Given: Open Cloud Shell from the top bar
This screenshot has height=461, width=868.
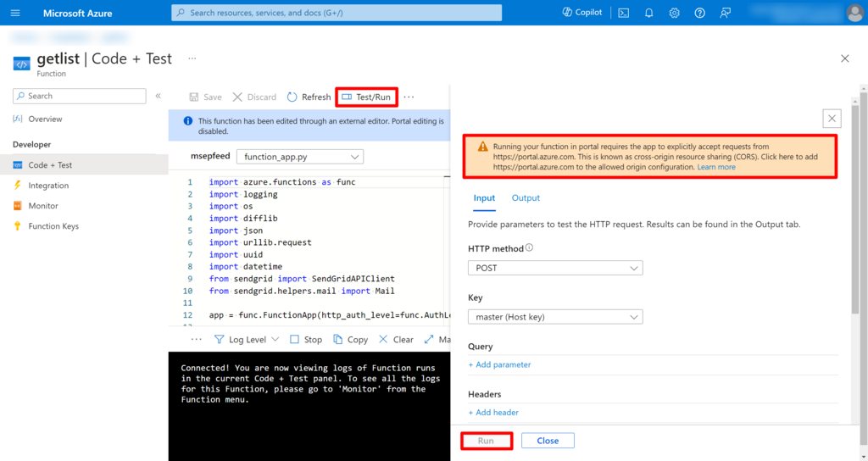Looking at the screenshot, I should (623, 13).
